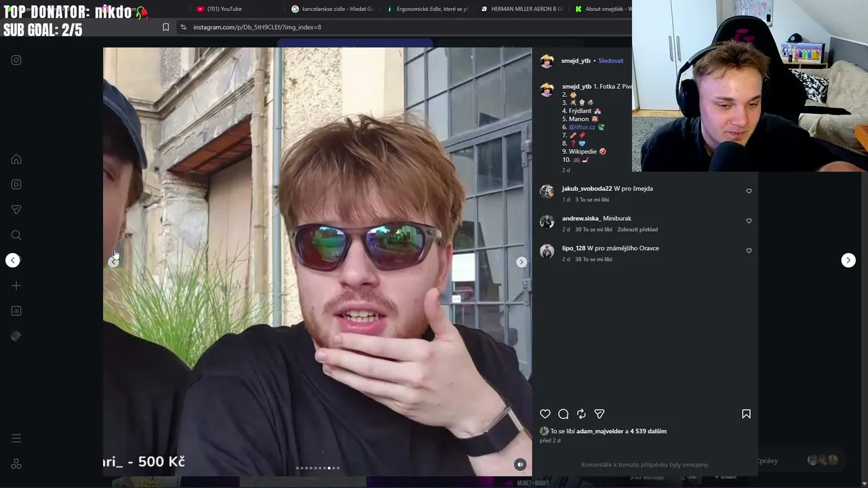Click comment text 'Miniburak'

pyautogui.click(x=617, y=218)
